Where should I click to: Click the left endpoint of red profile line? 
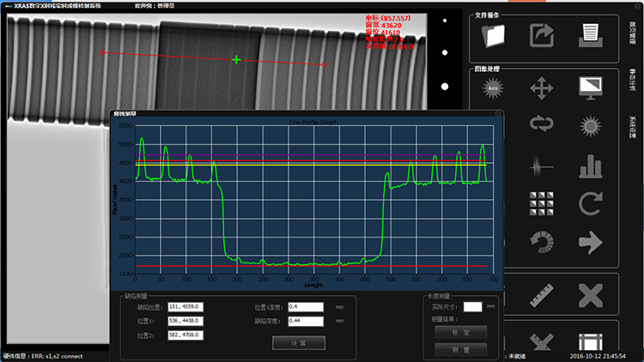click(102, 52)
